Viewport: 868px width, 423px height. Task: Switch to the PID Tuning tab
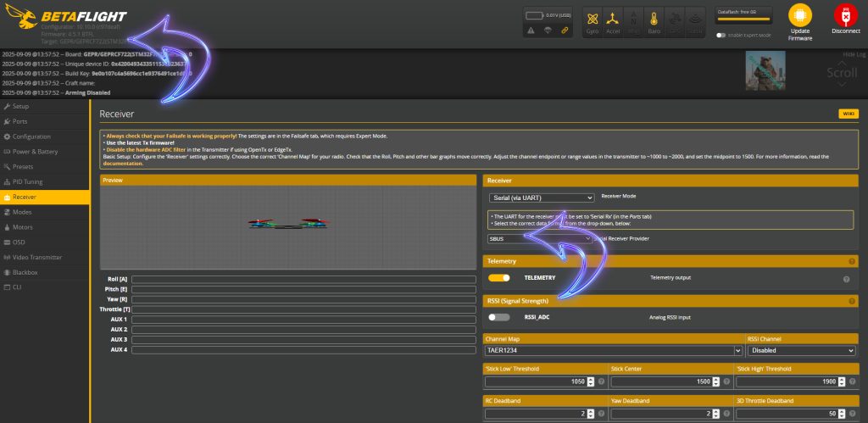(x=28, y=181)
